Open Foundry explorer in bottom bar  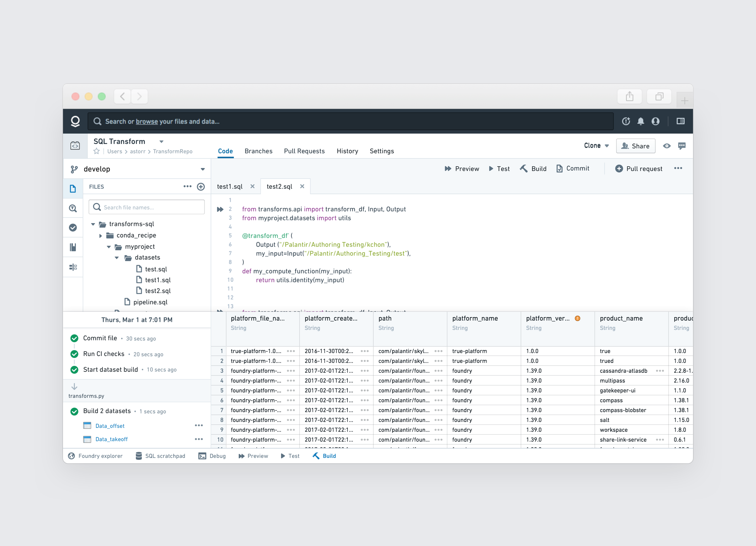[x=95, y=456]
